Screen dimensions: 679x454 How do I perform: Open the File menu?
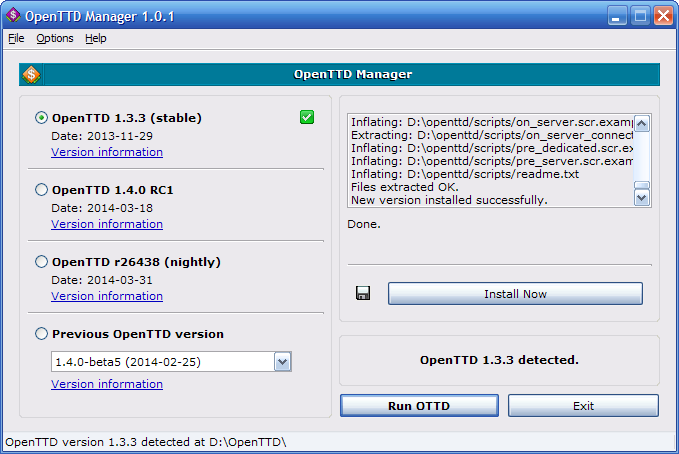[15, 38]
